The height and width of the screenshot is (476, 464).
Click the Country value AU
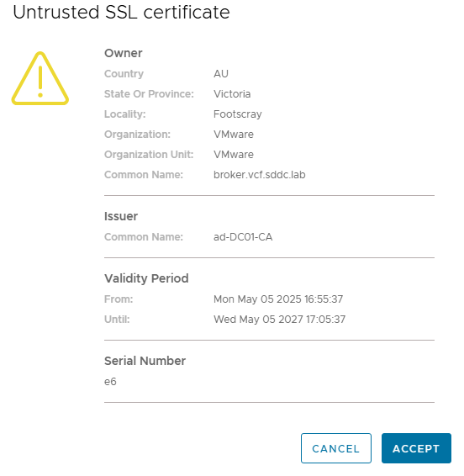point(221,74)
